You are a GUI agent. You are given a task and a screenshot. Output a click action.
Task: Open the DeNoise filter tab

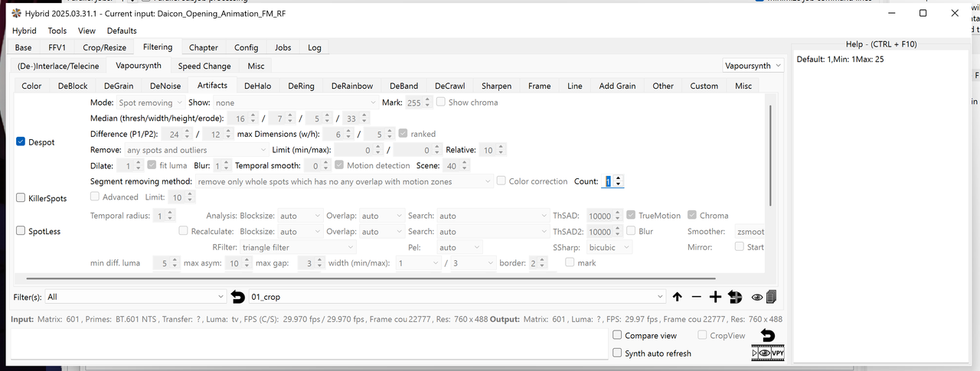(165, 86)
